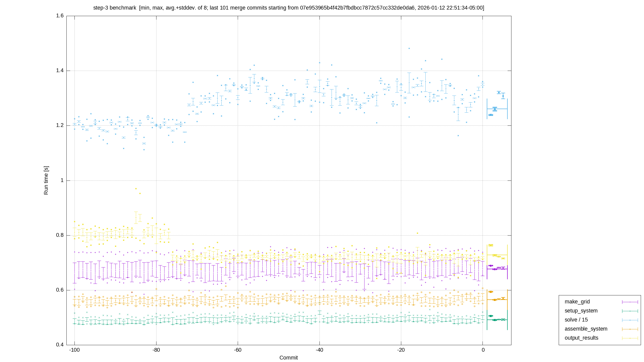The height and width of the screenshot is (362, 644).
Task: Click the output_results legend label
Action: coord(581,338)
